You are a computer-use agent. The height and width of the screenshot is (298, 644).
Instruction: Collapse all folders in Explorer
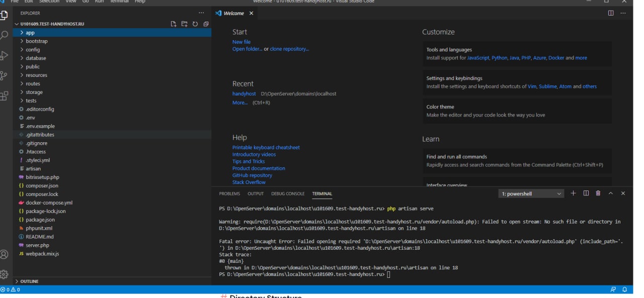(x=206, y=24)
